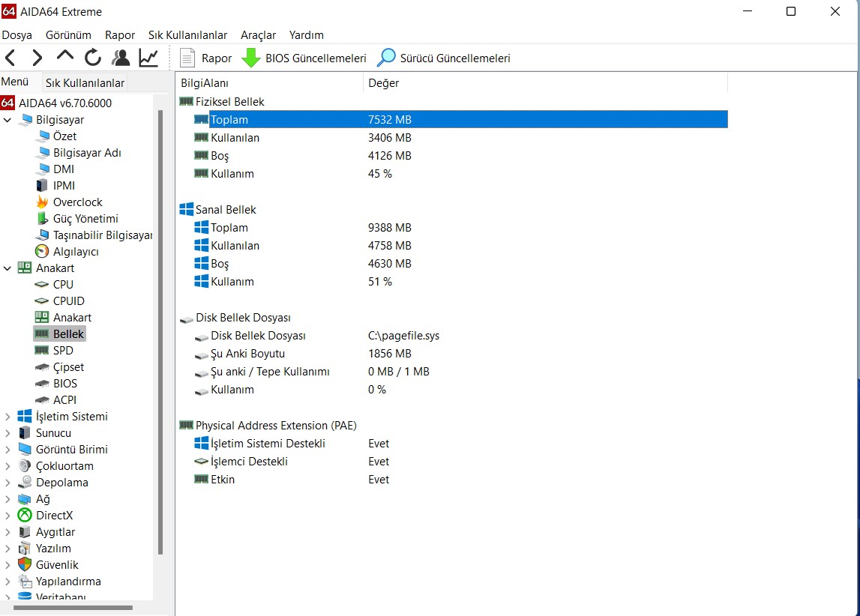Image resolution: width=860 pixels, height=616 pixels.
Task: Open the user management icon in the toolbar
Action: tap(121, 58)
